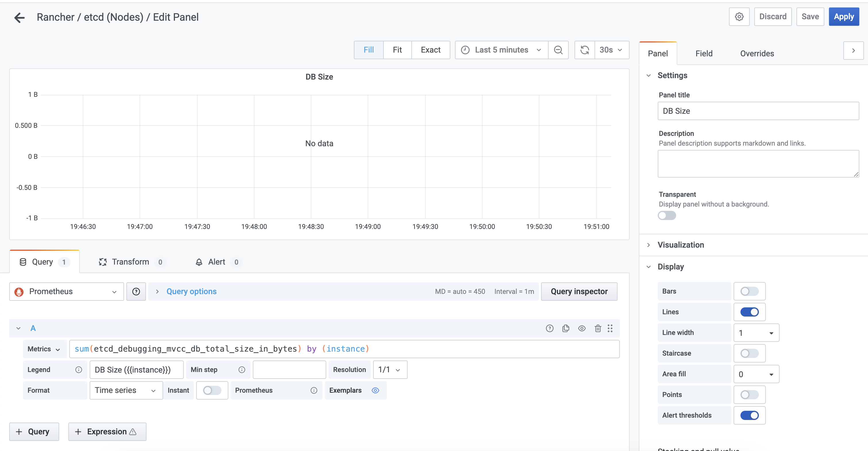
Task: Click the Description text area
Action: [758, 164]
